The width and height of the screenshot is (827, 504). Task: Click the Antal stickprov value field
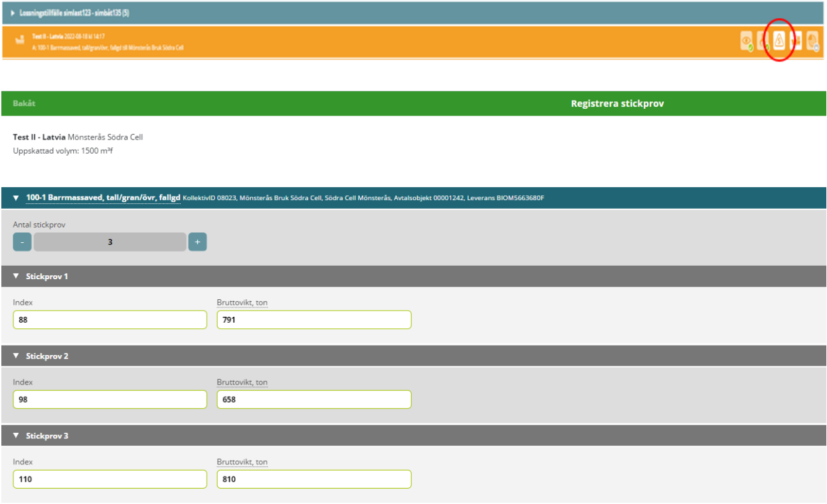(110, 242)
